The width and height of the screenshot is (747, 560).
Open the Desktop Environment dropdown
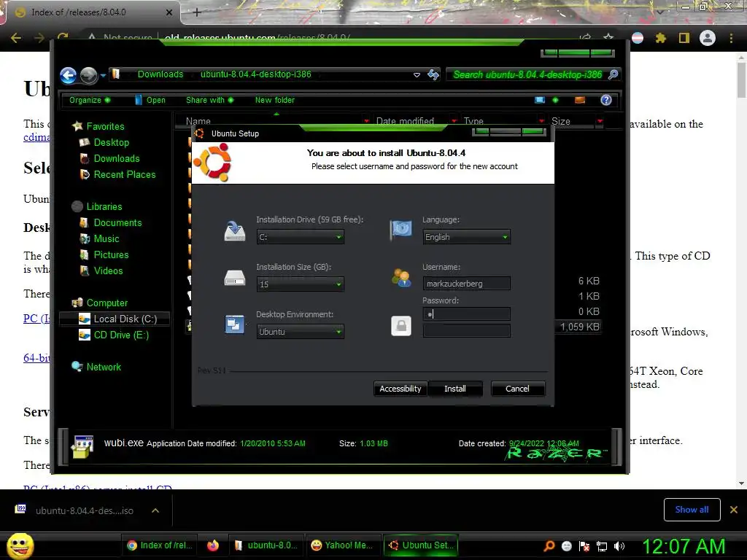(x=300, y=332)
